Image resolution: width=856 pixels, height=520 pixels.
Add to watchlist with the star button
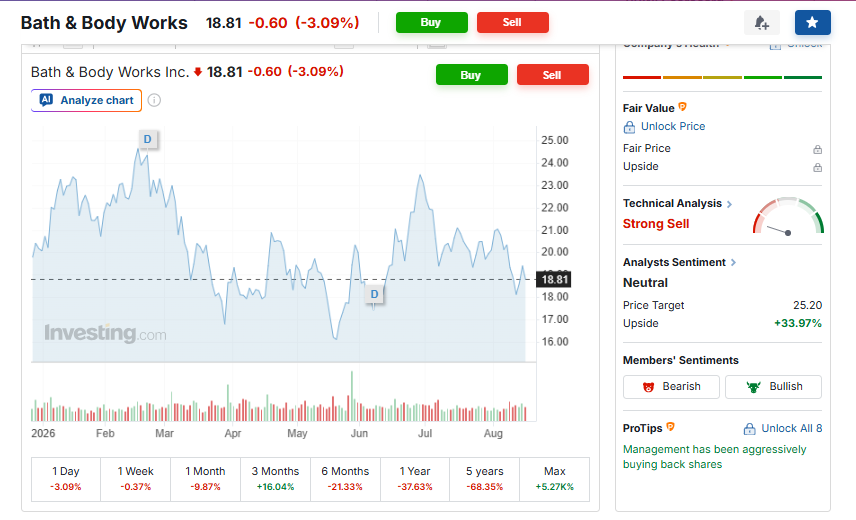pos(812,22)
